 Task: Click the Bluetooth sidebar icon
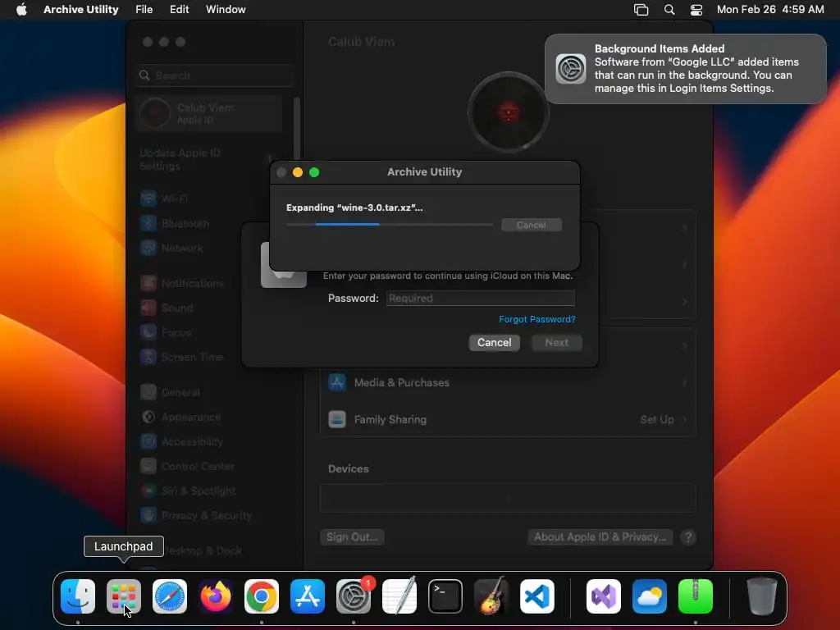tap(148, 223)
